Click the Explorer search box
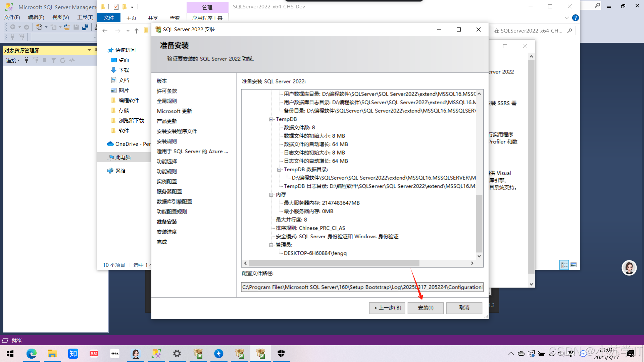This screenshot has width=644, height=362. coord(533,31)
